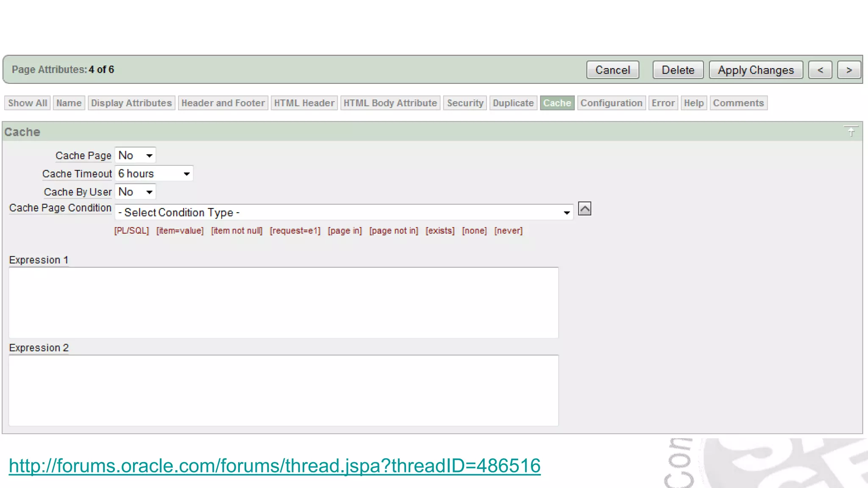Open the Duplicate tab
This screenshot has width=868, height=488.
point(513,103)
